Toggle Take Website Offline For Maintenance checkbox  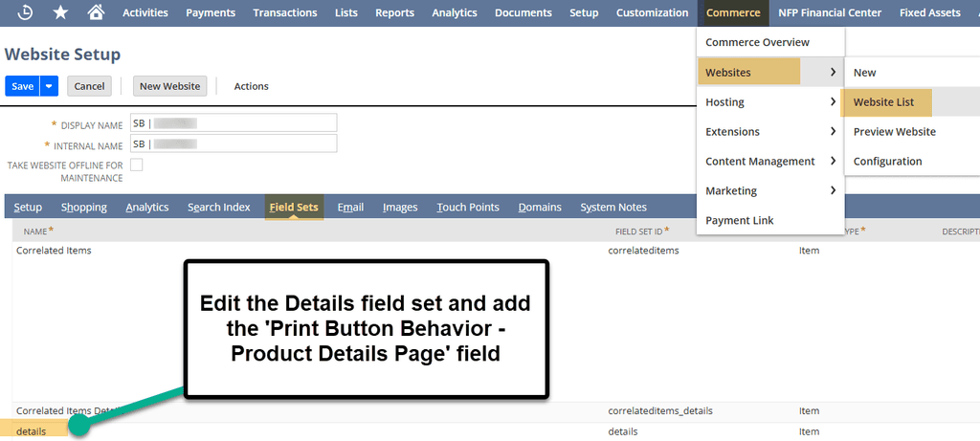click(136, 165)
